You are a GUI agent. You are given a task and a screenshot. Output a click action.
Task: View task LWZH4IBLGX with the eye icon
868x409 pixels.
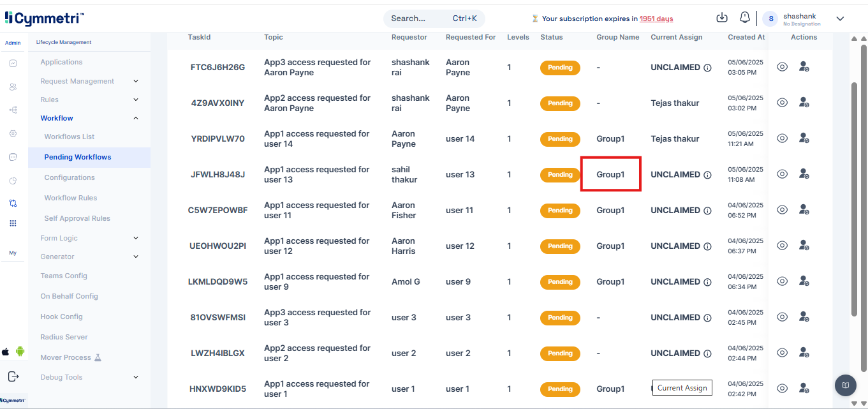tap(782, 353)
